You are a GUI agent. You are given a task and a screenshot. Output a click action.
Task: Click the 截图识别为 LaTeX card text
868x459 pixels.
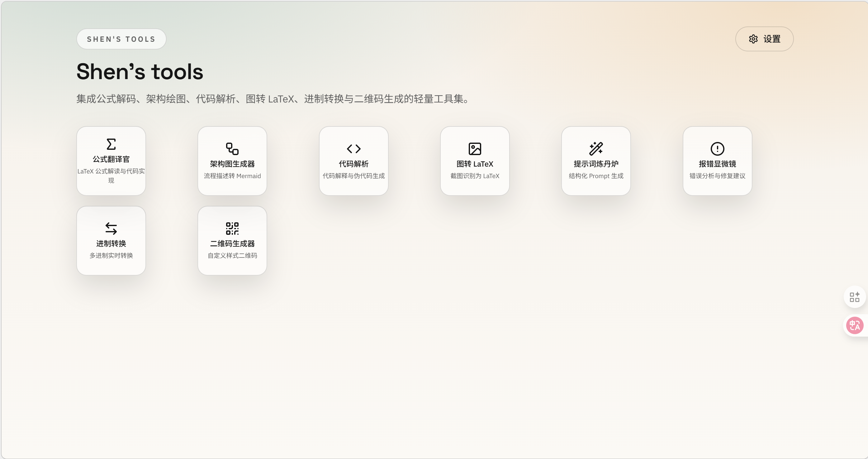click(x=475, y=176)
